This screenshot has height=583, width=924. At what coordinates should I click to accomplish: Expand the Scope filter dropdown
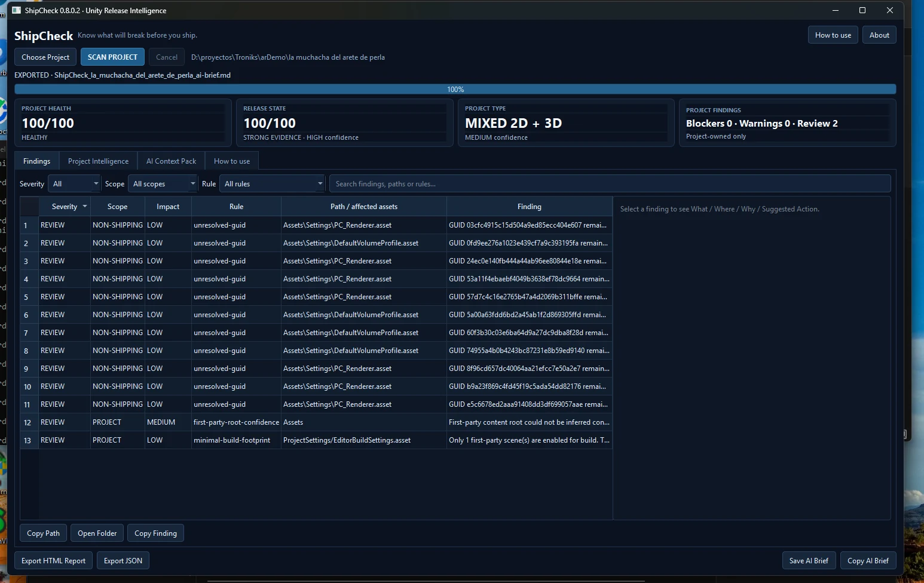163,184
